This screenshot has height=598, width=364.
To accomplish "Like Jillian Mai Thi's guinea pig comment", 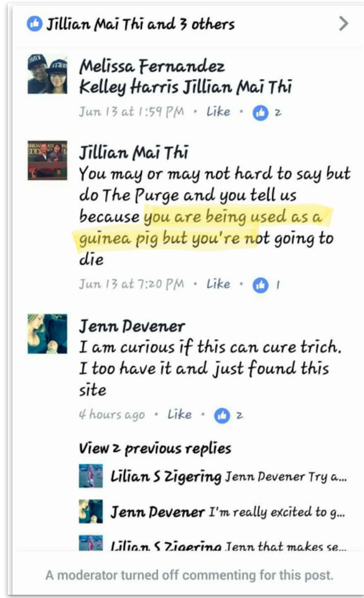I will tap(218, 284).
